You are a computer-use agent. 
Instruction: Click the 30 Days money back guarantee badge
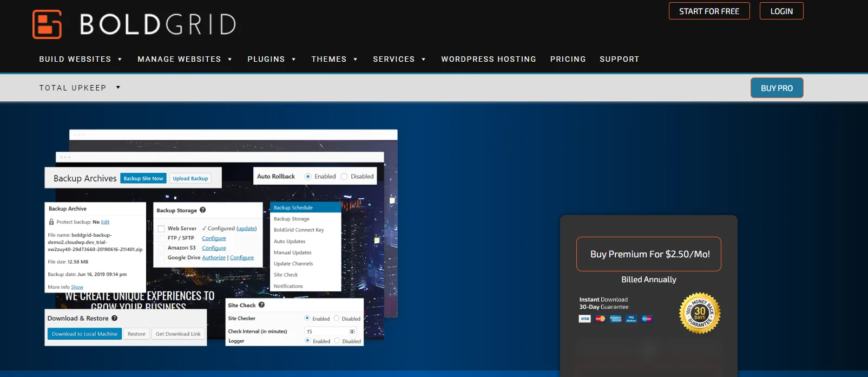pyautogui.click(x=700, y=313)
